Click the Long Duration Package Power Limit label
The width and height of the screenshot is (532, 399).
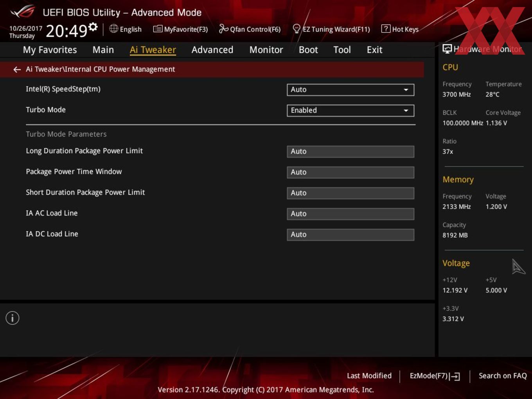pyautogui.click(x=84, y=151)
